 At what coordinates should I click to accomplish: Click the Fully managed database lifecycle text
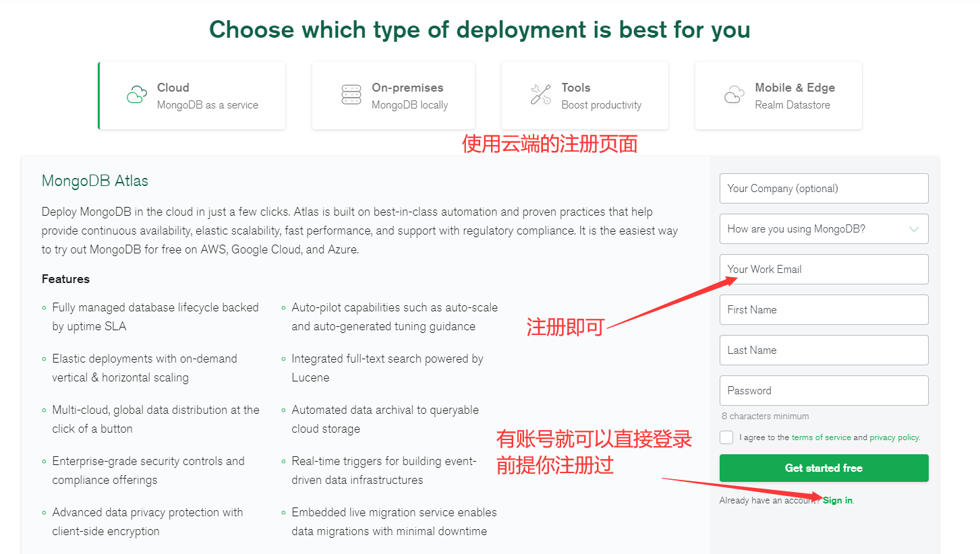coord(155,317)
